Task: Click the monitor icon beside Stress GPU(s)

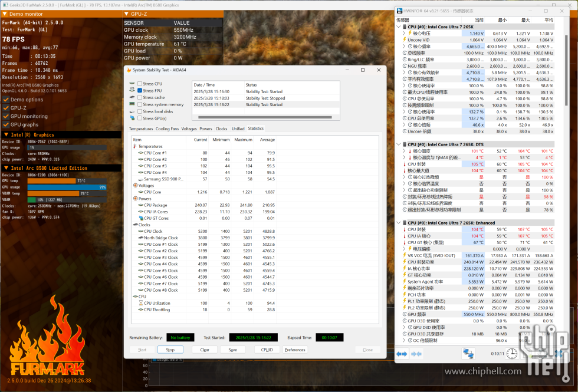Action: tap(132, 118)
